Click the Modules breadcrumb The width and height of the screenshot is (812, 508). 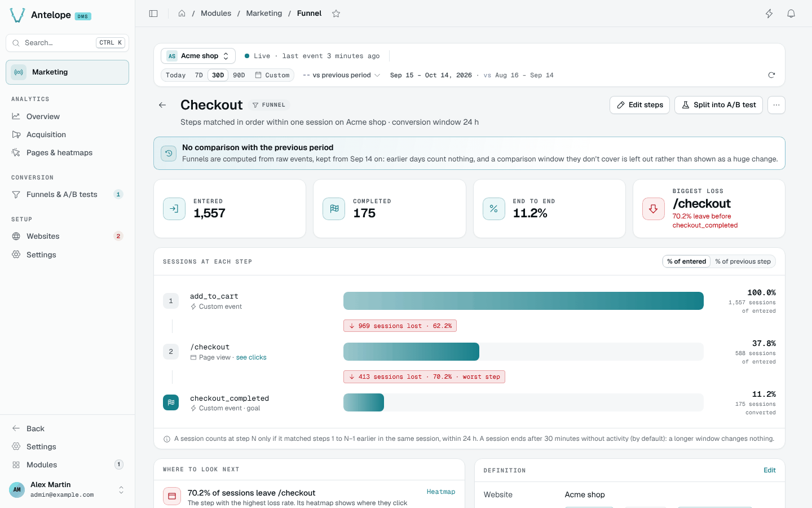click(x=216, y=14)
